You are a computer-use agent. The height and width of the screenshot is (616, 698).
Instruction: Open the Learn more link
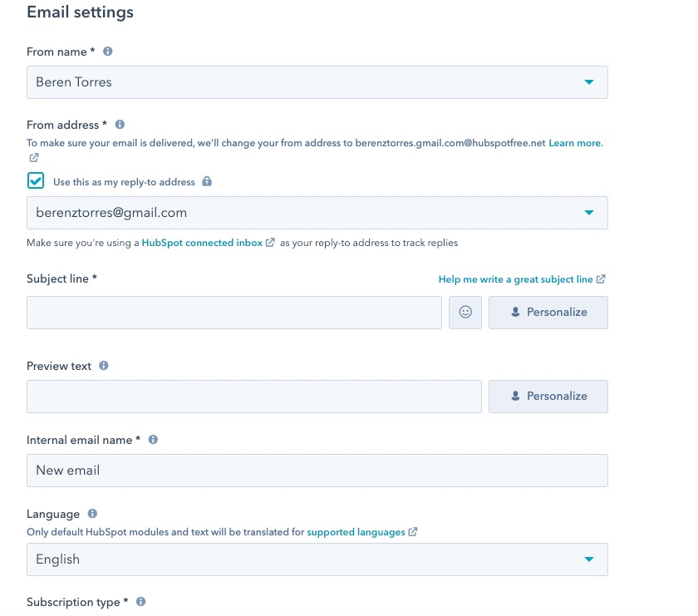tap(575, 143)
